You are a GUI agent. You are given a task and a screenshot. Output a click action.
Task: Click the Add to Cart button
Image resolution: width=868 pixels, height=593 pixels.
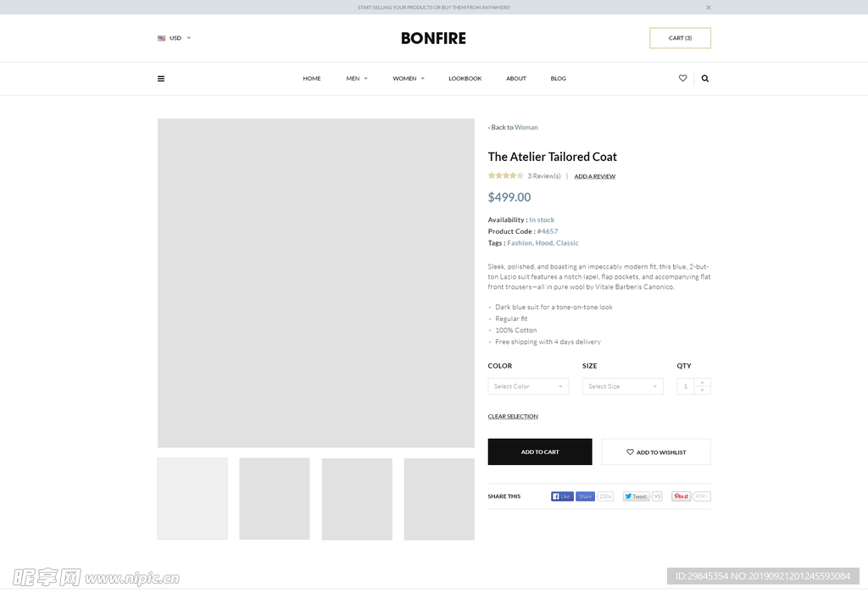click(x=540, y=452)
